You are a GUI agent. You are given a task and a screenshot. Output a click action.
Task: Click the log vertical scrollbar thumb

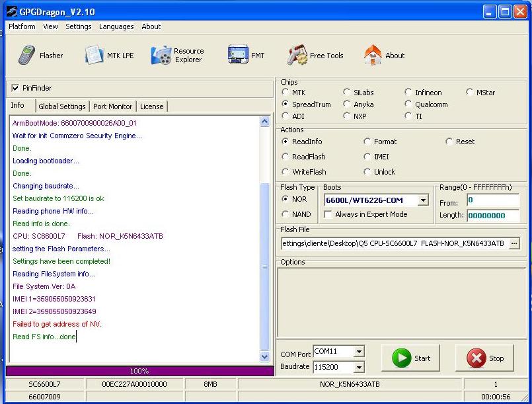pyautogui.click(x=264, y=267)
